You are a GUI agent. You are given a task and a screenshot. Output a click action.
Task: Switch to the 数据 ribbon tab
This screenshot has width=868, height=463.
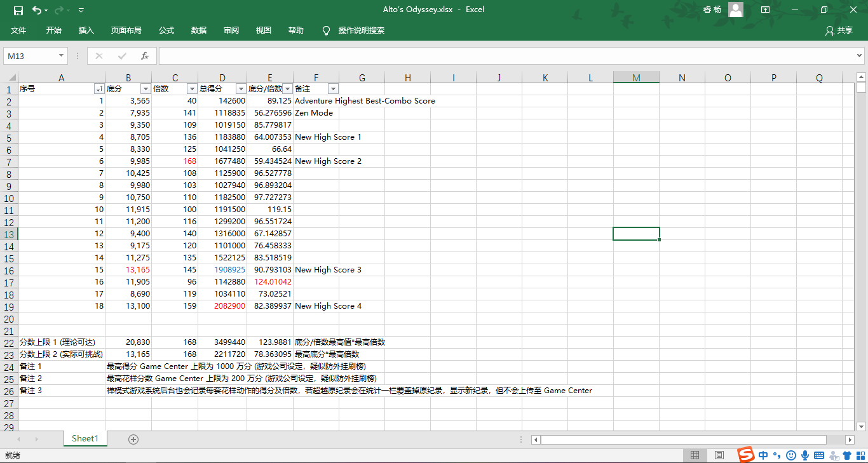pos(199,30)
